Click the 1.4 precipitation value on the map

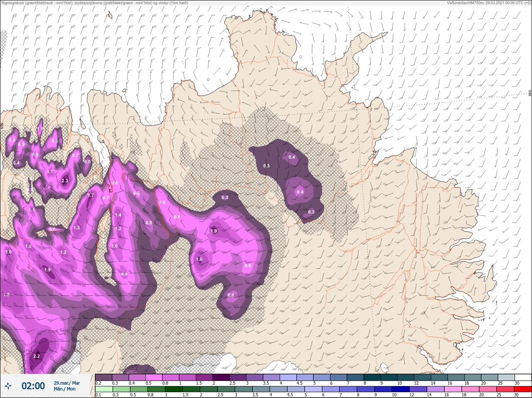coord(118,215)
